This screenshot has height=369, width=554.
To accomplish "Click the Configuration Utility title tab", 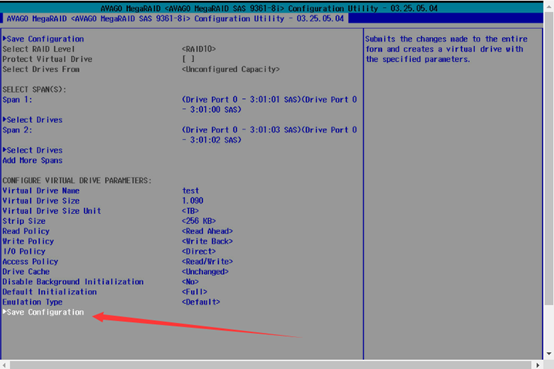I will point(175,18).
